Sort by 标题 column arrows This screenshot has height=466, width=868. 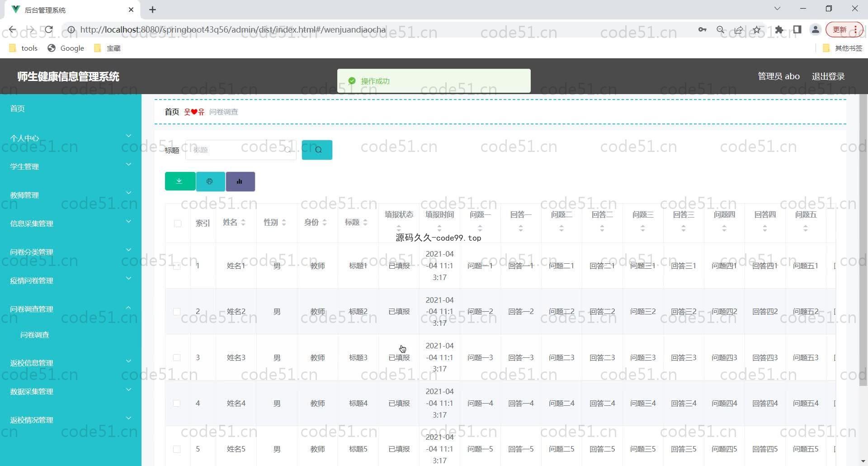[365, 223]
